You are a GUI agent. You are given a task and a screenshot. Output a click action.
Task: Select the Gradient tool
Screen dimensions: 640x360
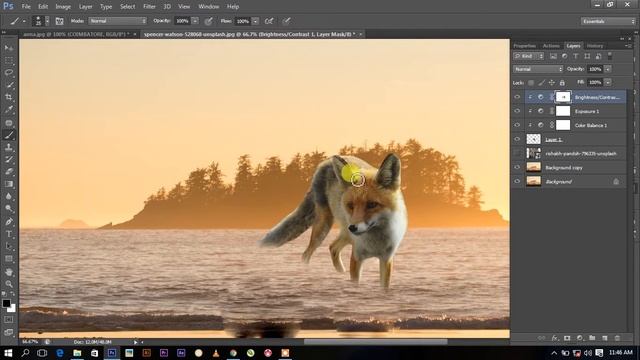[x=9, y=184]
